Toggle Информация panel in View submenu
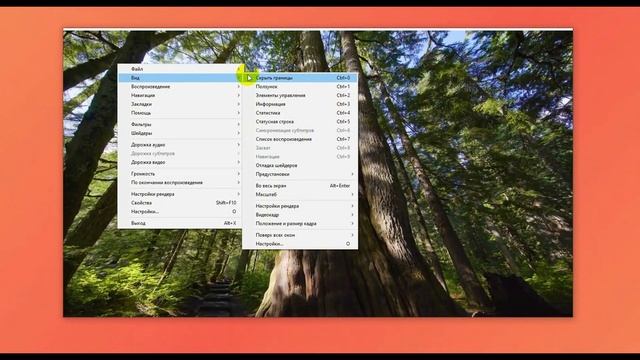The height and width of the screenshot is (360, 640). point(300,104)
